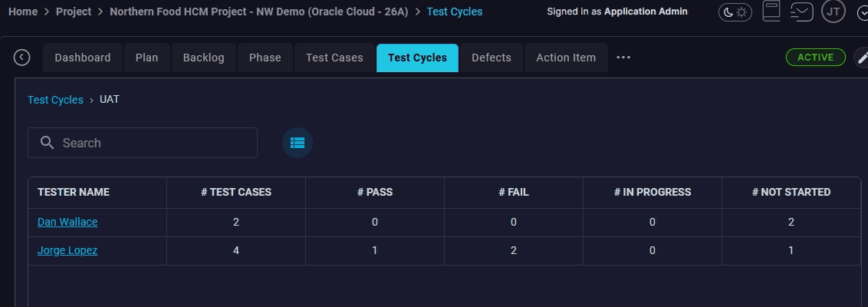Click the # IN PROGRESS column header

coord(652,193)
